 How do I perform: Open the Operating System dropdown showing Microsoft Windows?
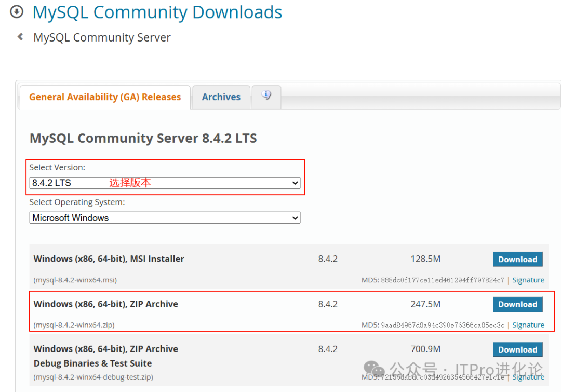tap(165, 218)
